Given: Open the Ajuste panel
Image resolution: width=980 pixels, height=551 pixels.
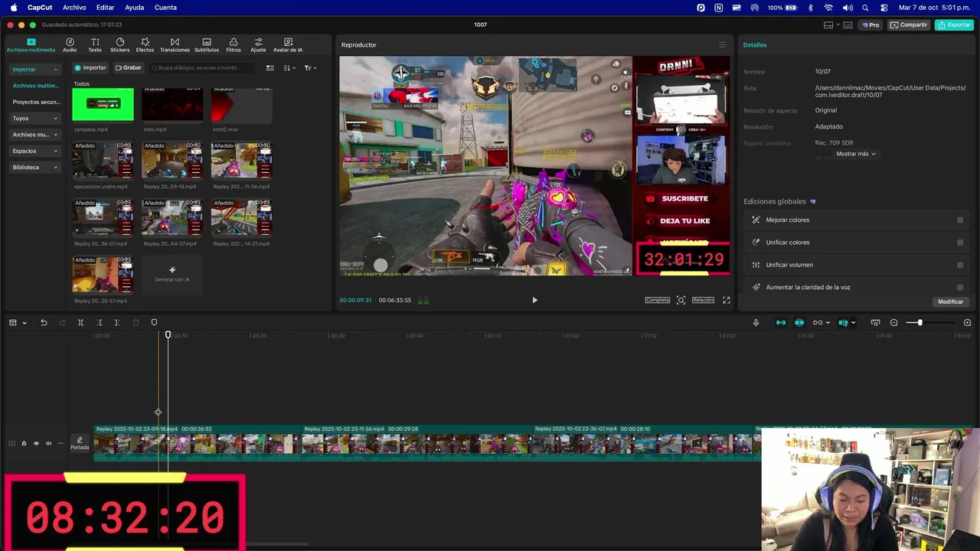Looking at the screenshot, I should point(259,45).
